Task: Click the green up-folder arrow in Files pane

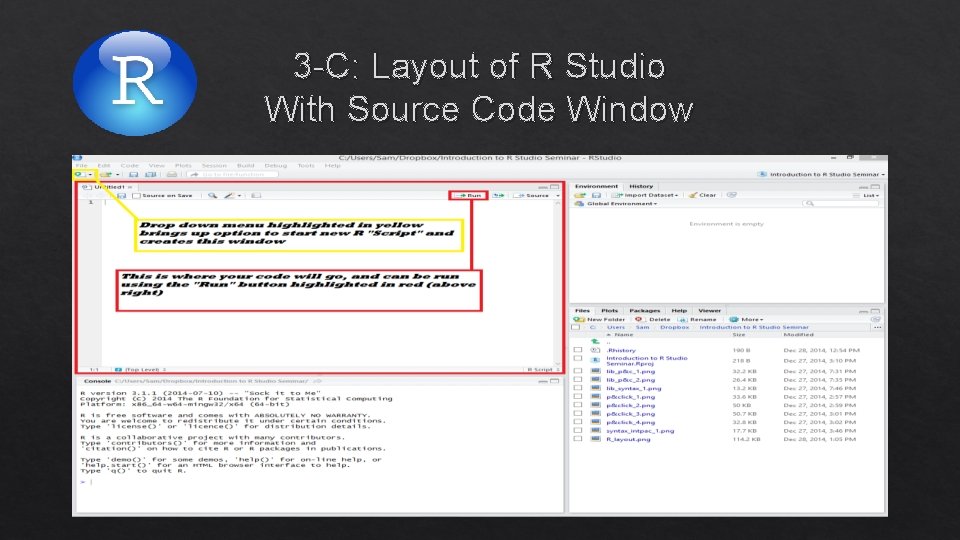Action: (x=595, y=341)
